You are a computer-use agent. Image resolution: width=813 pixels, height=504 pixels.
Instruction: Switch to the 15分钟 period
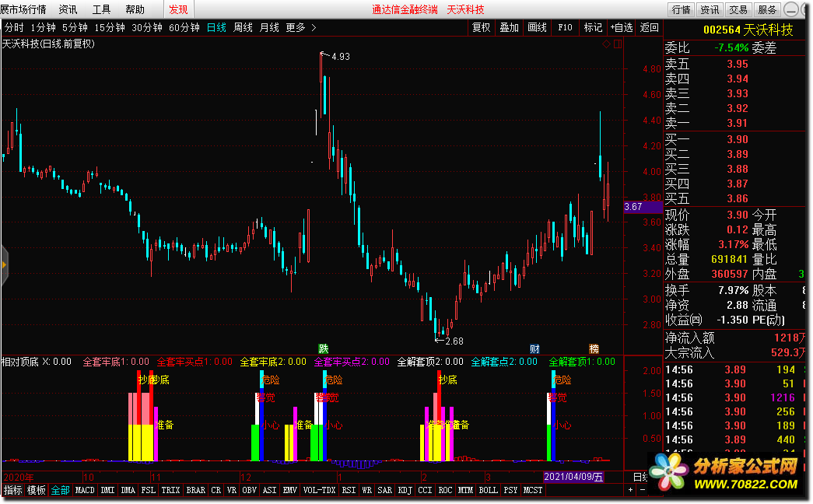110,27
